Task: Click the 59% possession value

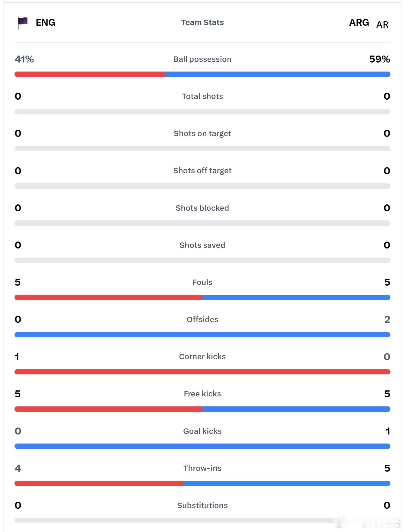Action: pyautogui.click(x=380, y=59)
